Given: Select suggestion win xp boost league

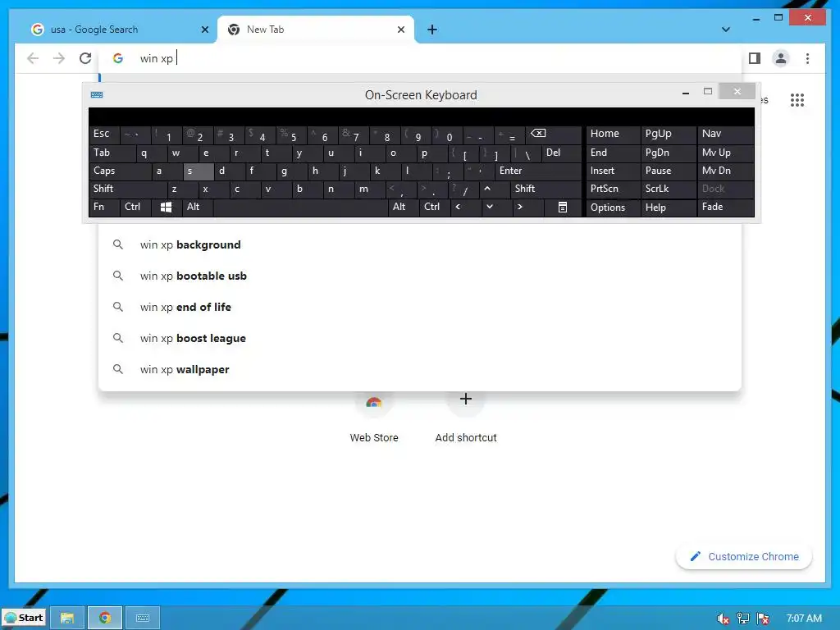Looking at the screenshot, I should [x=420, y=338].
